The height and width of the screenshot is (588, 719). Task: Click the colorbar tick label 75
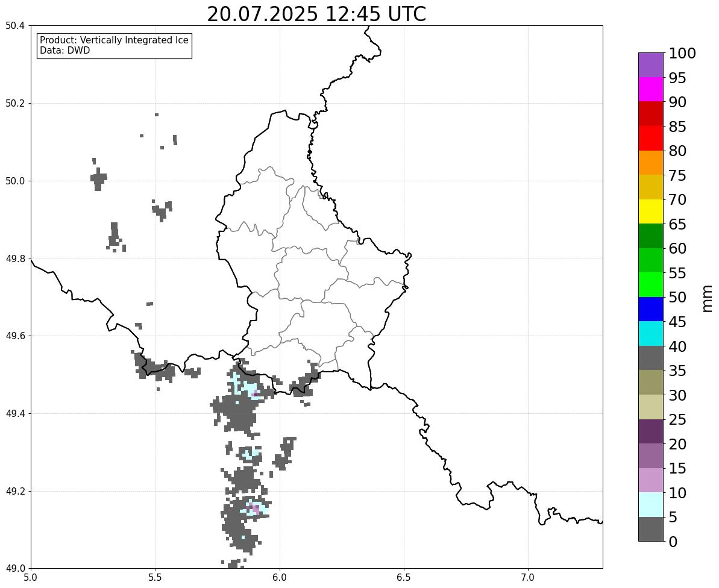pos(677,175)
